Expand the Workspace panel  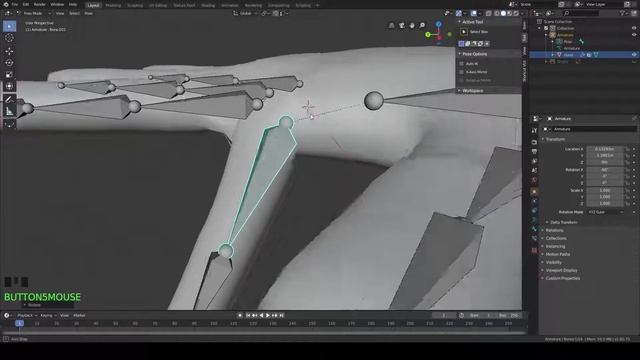click(472, 91)
